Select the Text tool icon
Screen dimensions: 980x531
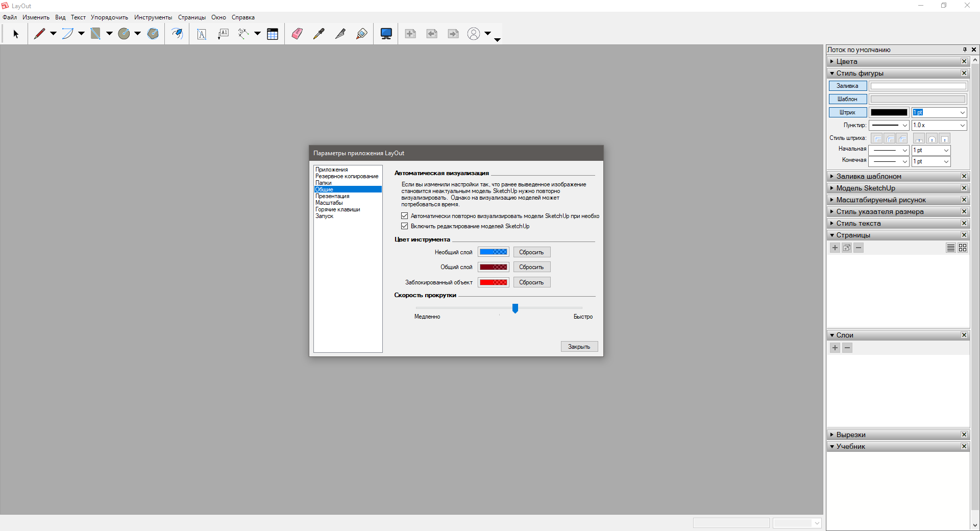[202, 34]
